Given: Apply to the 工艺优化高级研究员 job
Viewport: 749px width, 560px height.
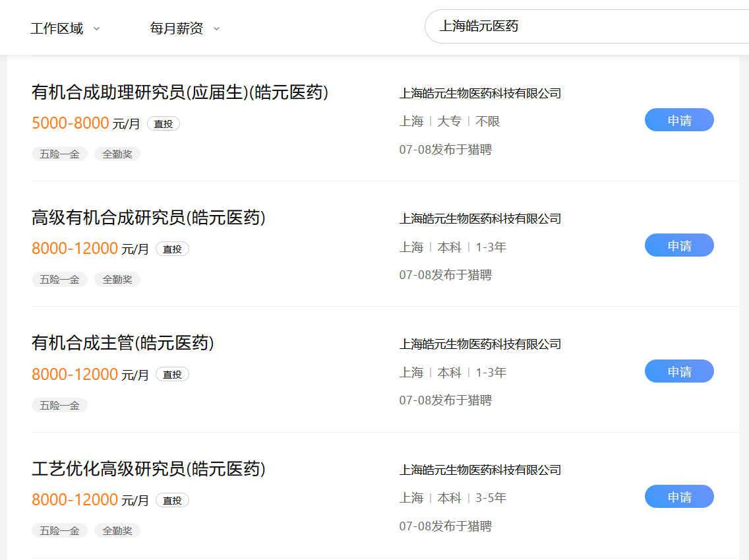Looking at the screenshot, I should 679,497.
